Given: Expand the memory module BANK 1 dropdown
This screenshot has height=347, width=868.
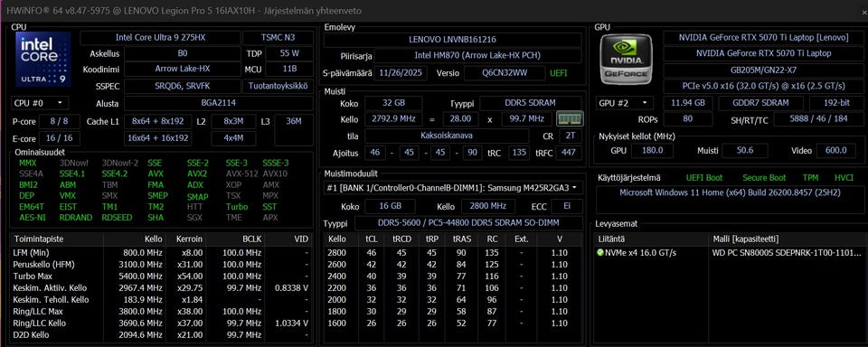Looking at the screenshot, I should click(452, 188).
